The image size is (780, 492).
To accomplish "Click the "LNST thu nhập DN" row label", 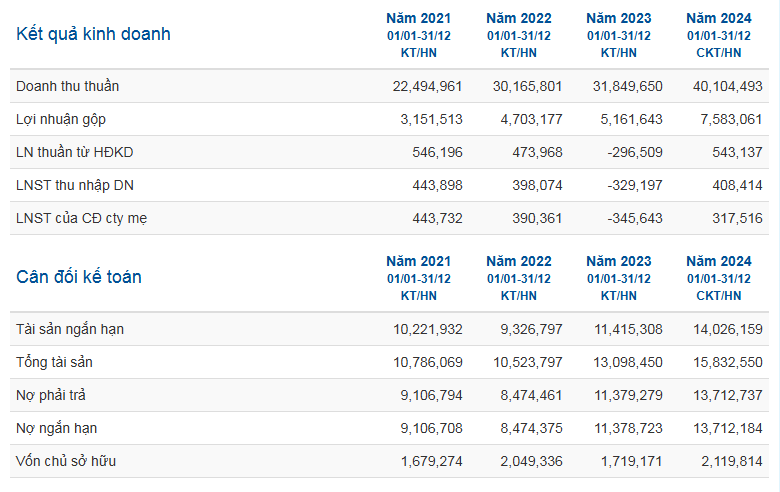I will click(74, 185).
